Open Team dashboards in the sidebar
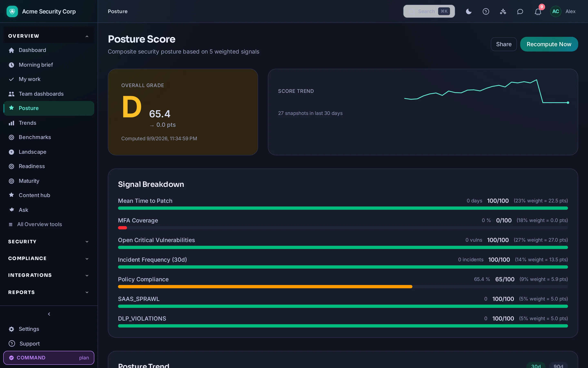This screenshot has height=368, width=588. coord(49,94)
